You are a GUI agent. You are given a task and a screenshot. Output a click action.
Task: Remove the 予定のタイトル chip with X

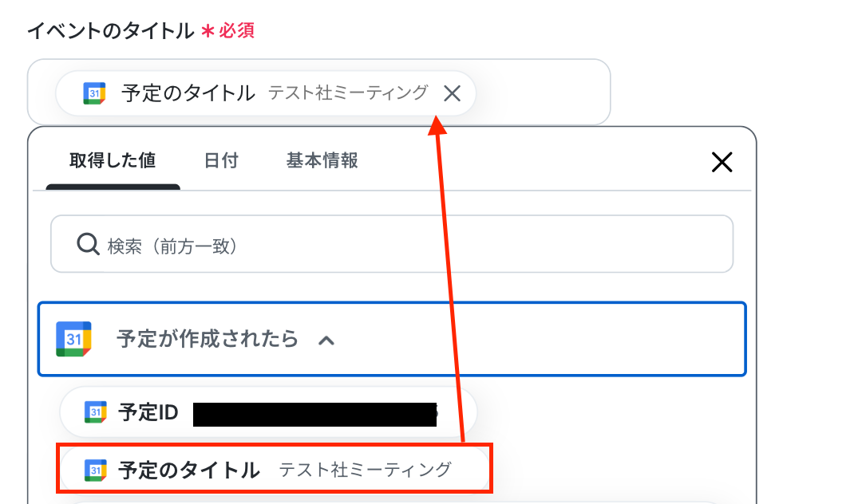452,93
